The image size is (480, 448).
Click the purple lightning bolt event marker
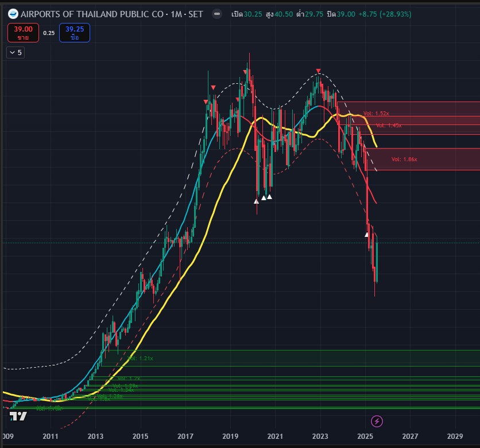[377, 422]
